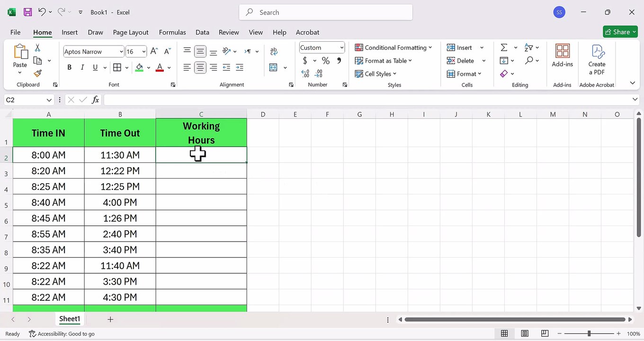The width and height of the screenshot is (644, 341).
Task: Click the Sort & Filter icon
Action: point(528,47)
